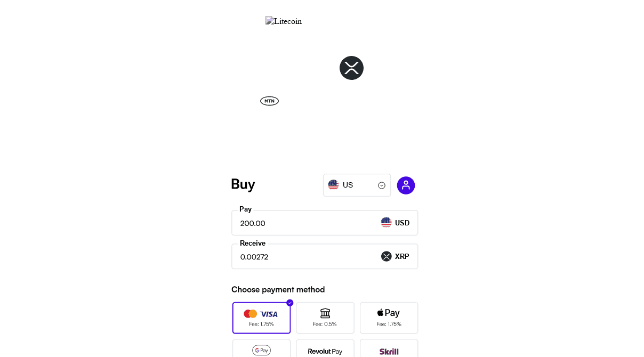This screenshot has height=357, width=644.
Task: Click the Litecoin image link
Action: coord(283,21)
